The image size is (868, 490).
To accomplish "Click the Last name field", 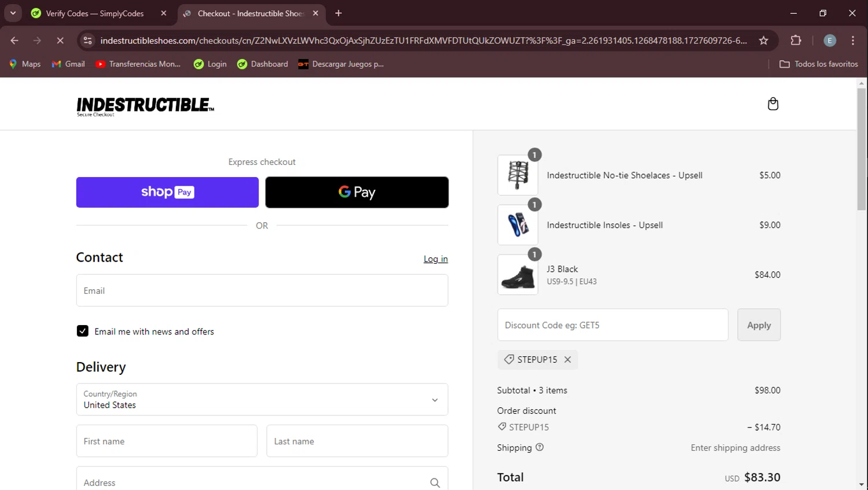I will click(357, 441).
